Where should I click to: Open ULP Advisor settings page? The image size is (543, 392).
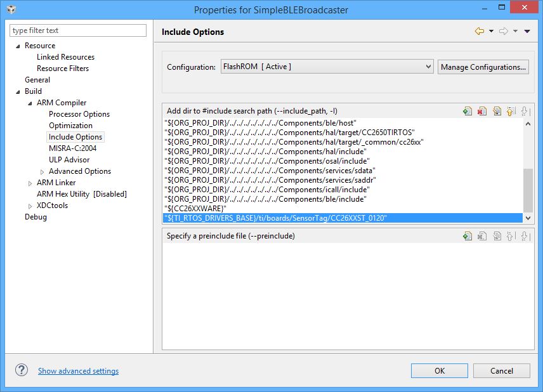[x=69, y=160]
